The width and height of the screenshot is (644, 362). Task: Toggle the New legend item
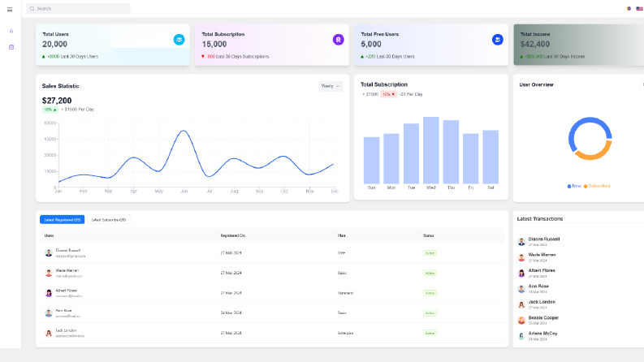tap(574, 186)
